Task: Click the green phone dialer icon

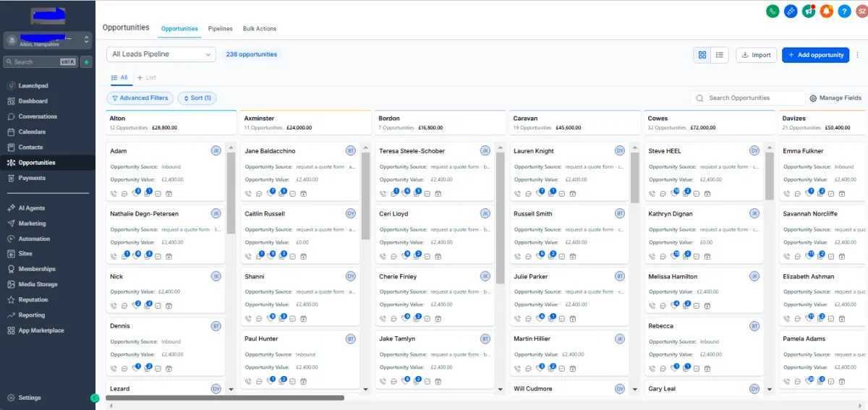Action: pyautogui.click(x=773, y=11)
